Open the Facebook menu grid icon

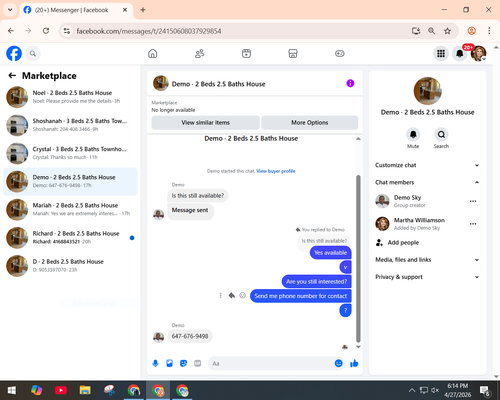[x=441, y=53]
